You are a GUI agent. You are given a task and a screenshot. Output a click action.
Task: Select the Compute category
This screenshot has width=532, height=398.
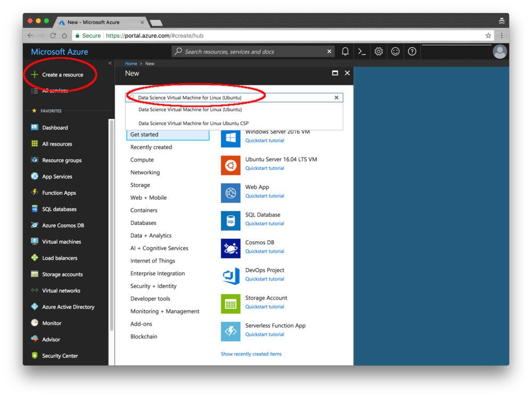[x=142, y=159]
